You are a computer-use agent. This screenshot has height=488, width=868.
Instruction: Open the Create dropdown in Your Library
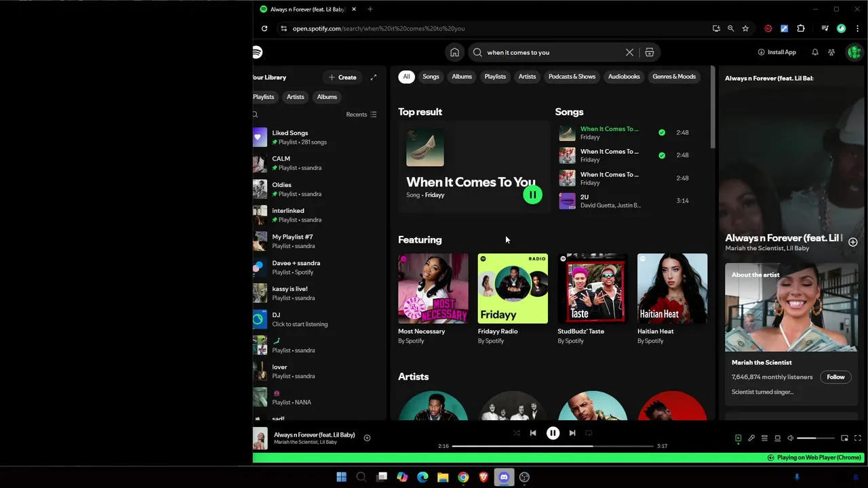[342, 77]
